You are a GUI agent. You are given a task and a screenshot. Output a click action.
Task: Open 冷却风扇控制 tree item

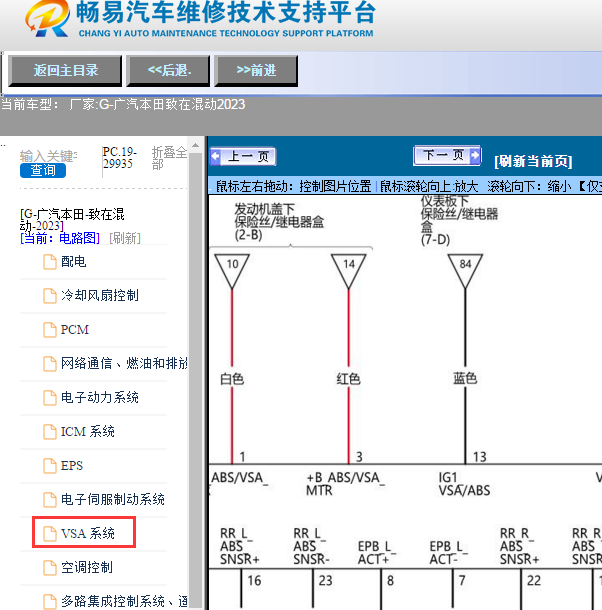[100, 295]
